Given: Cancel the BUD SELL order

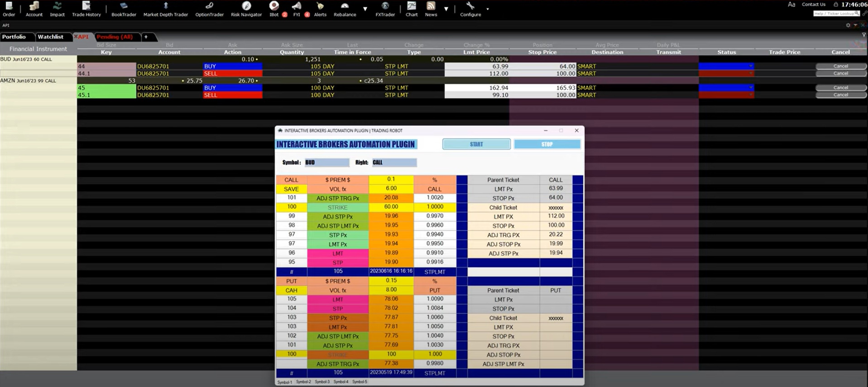Looking at the screenshot, I should pyautogui.click(x=841, y=73).
